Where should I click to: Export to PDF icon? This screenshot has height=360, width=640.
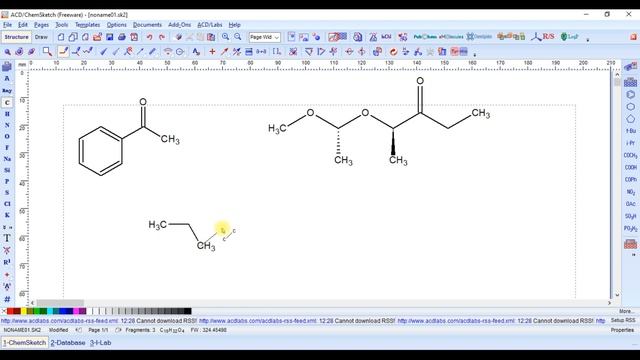coord(134,37)
